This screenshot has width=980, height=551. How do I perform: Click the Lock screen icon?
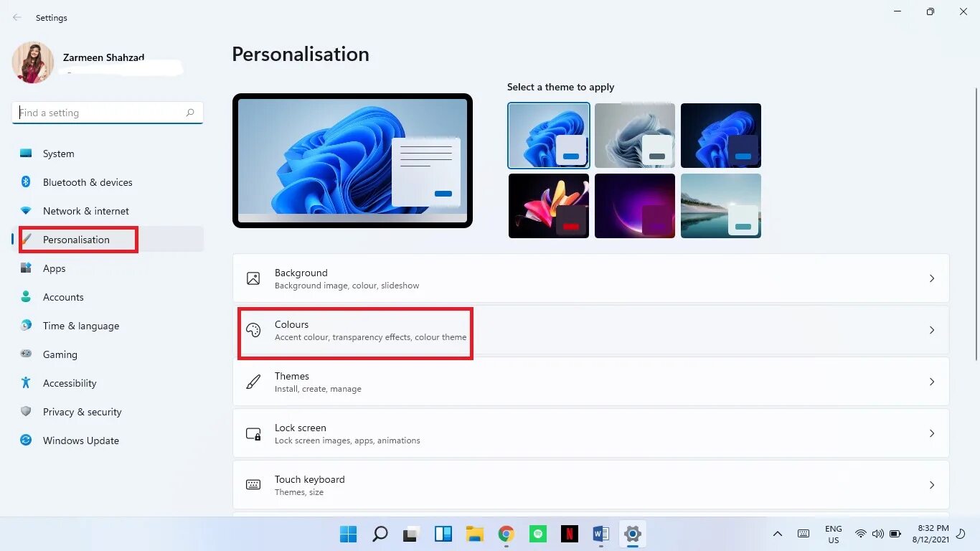pyautogui.click(x=253, y=433)
